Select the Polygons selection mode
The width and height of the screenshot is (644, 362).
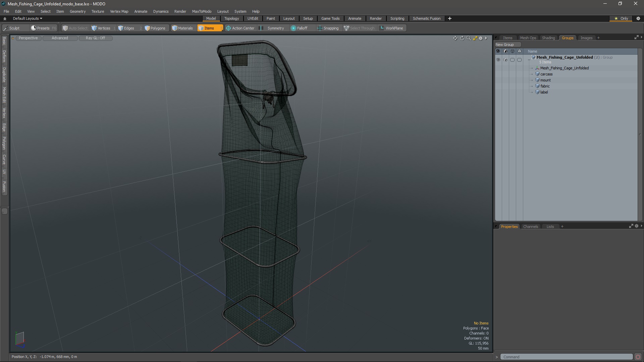point(155,28)
